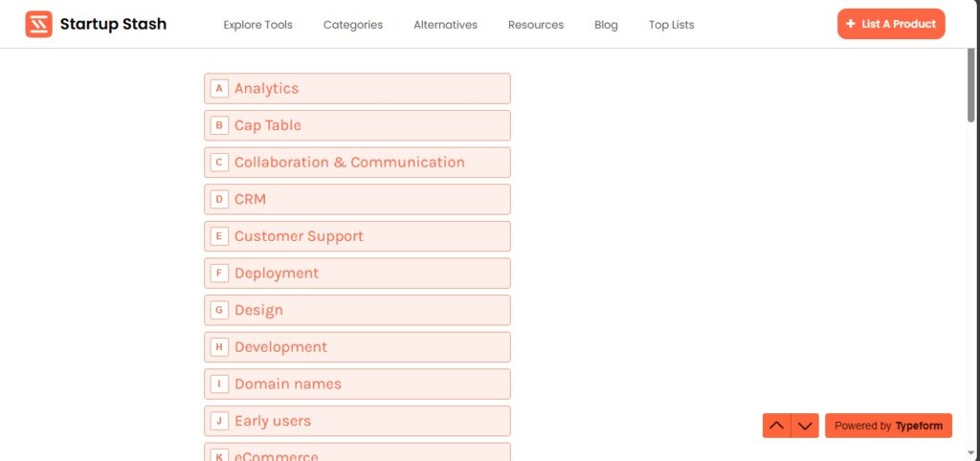
Task: Click the G key badge beside Design
Action: (x=219, y=311)
